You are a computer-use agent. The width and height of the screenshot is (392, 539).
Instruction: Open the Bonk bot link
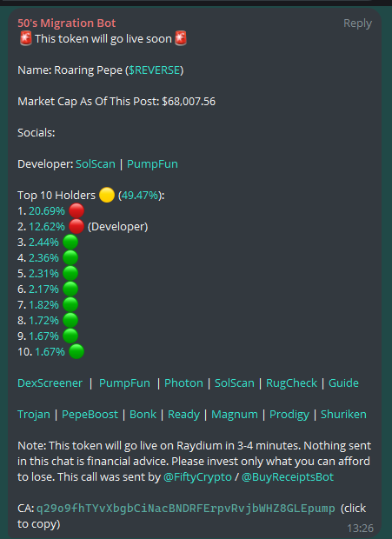pyautogui.click(x=143, y=414)
